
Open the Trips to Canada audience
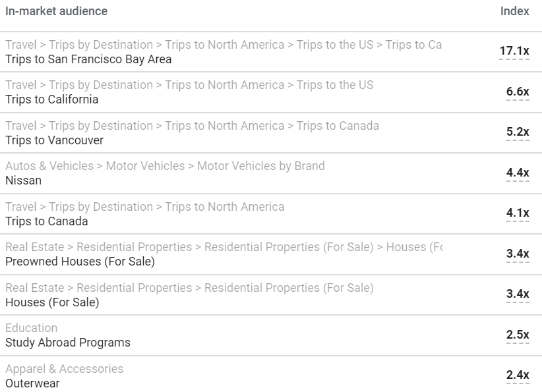[x=46, y=221]
